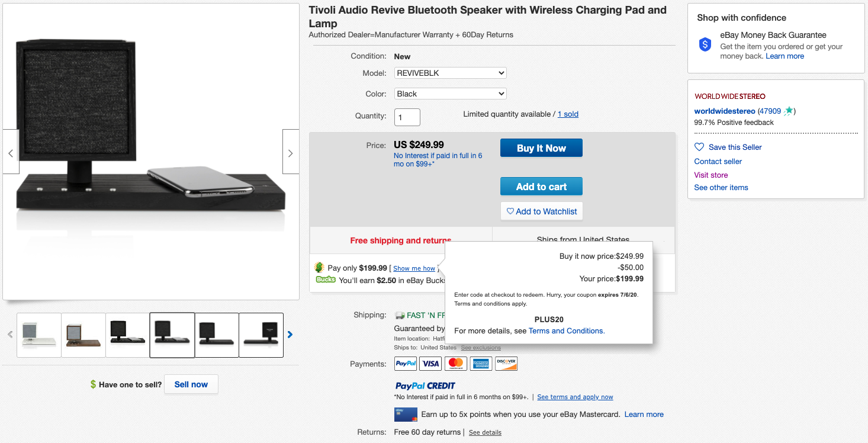Add item to Watchlist
Viewport: 868px width, 443px height.
pyautogui.click(x=542, y=211)
